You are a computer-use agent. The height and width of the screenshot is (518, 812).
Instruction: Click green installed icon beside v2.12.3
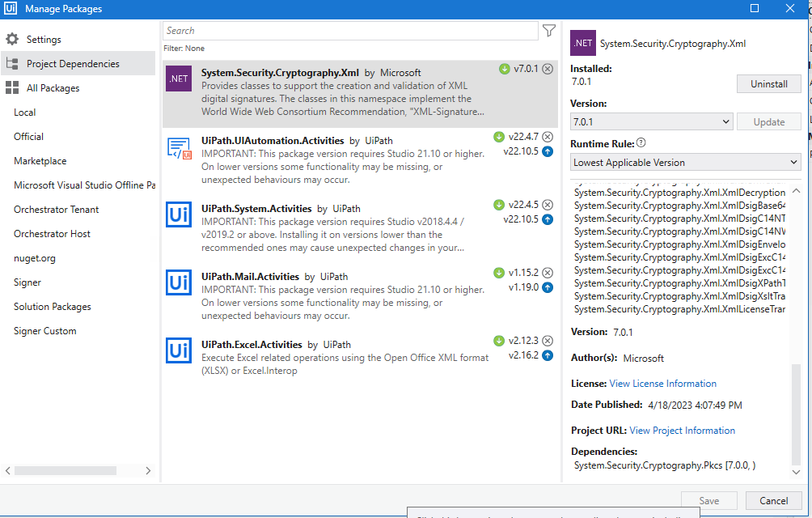point(499,340)
